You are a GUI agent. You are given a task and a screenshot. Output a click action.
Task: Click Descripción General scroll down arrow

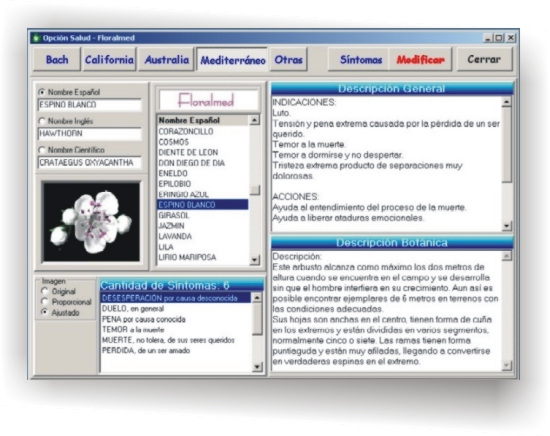coord(507,226)
